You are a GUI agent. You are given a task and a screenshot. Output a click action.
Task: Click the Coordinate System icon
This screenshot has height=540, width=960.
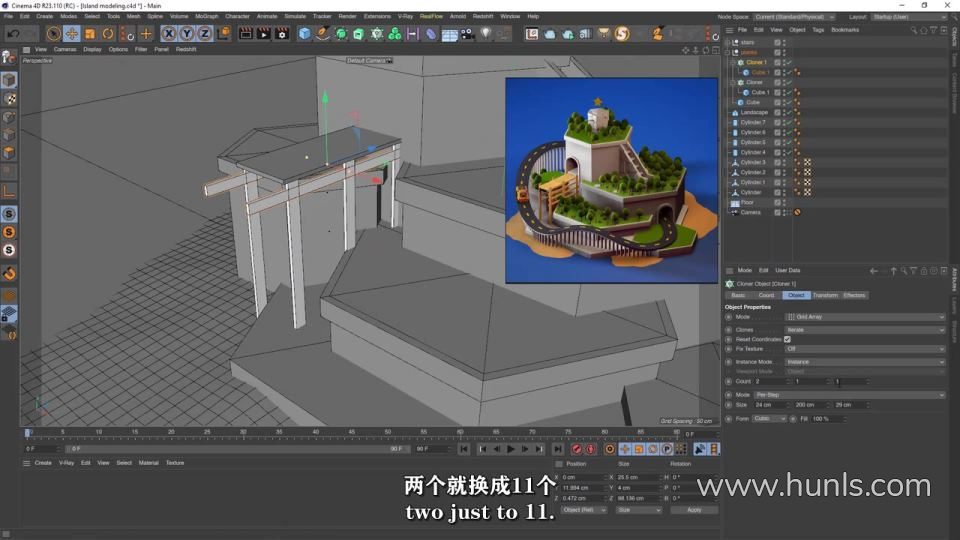point(223,34)
